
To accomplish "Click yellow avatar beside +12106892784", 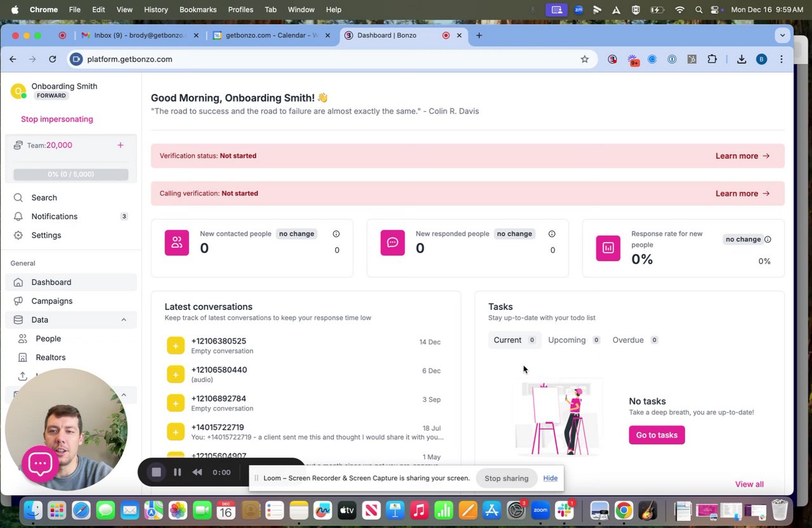I will pyautogui.click(x=176, y=403).
